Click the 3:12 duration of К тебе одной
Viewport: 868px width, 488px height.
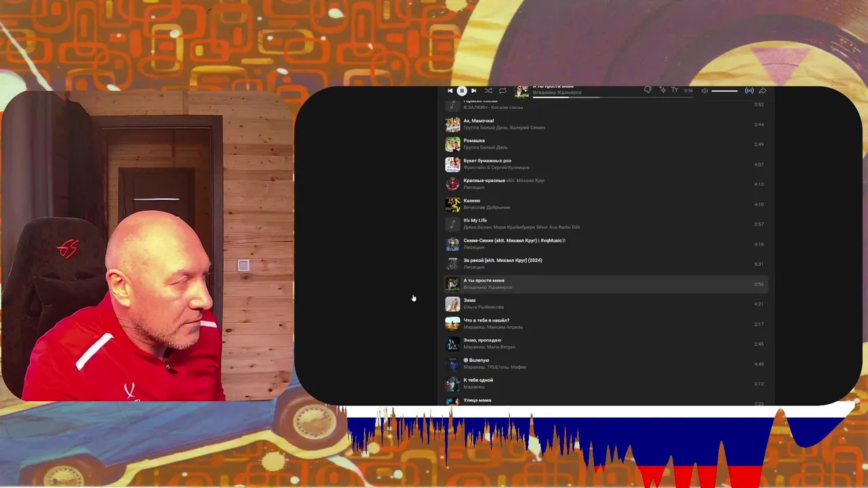tap(759, 384)
